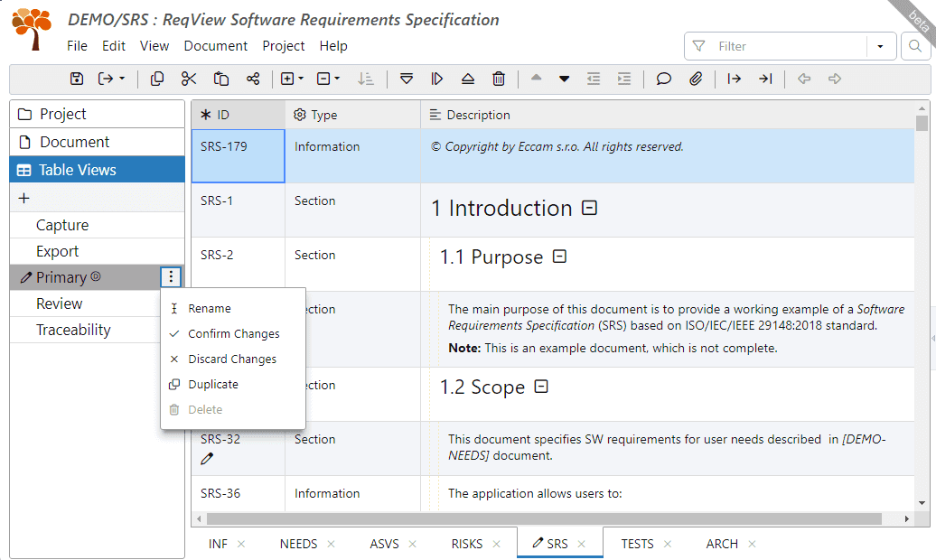Close the INF tab
936x560 pixels.
tap(241, 544)
